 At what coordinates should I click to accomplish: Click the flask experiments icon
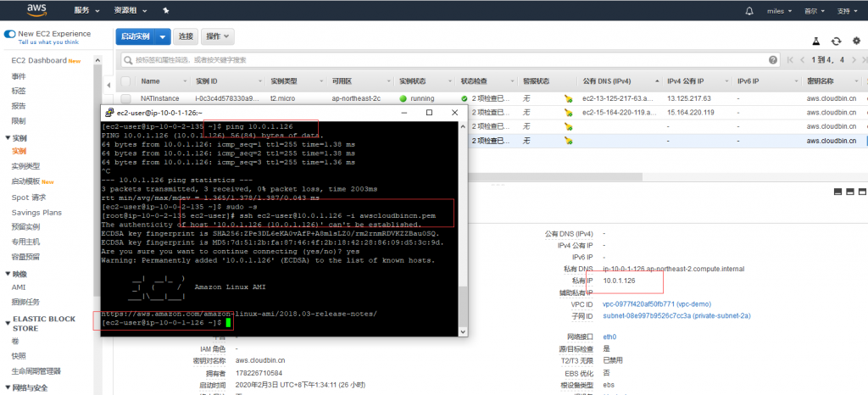coord(815,42)
